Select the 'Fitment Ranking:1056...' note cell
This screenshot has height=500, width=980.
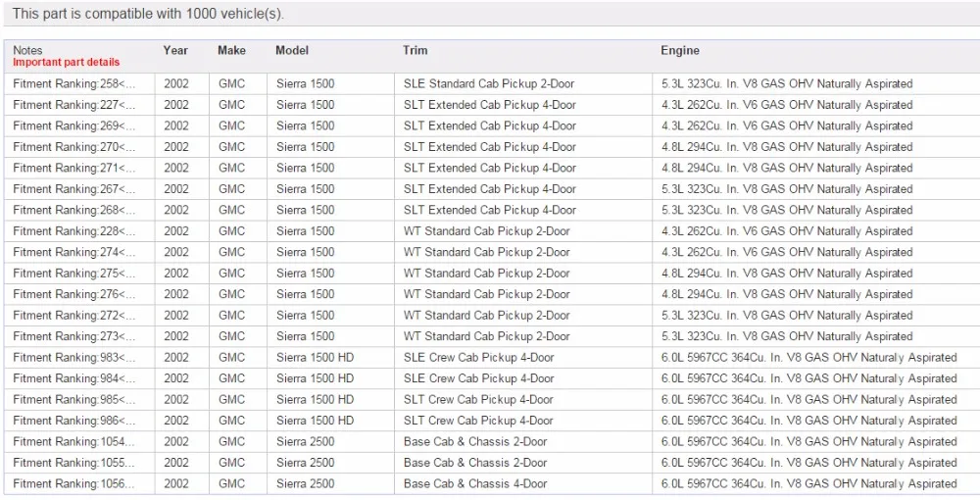(x=79, y=483)
